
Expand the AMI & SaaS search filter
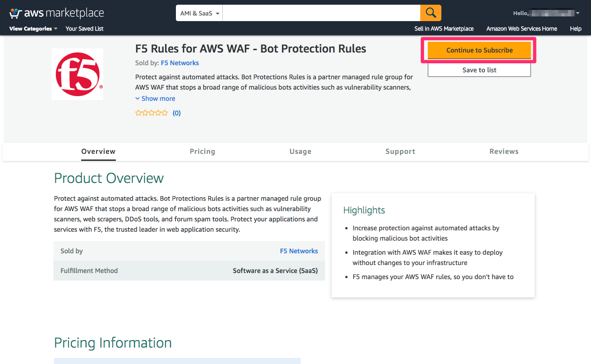click(199, 13)
